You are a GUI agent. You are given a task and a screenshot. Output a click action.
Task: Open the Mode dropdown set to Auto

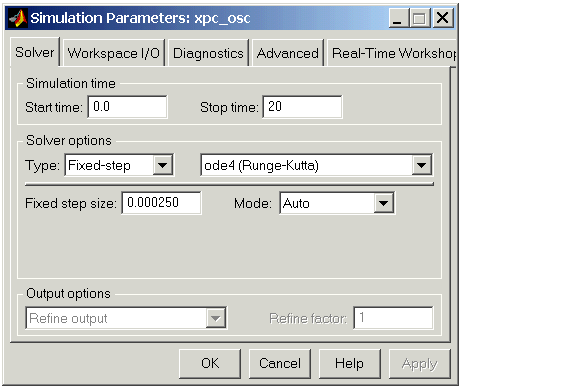[x=337, y=203]
